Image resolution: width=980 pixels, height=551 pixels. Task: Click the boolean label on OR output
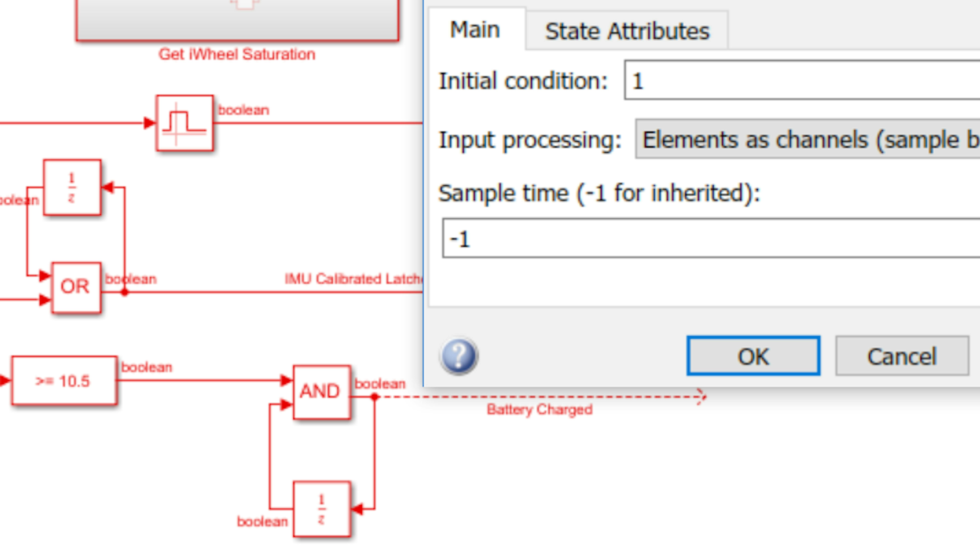(x=131, y=279)
